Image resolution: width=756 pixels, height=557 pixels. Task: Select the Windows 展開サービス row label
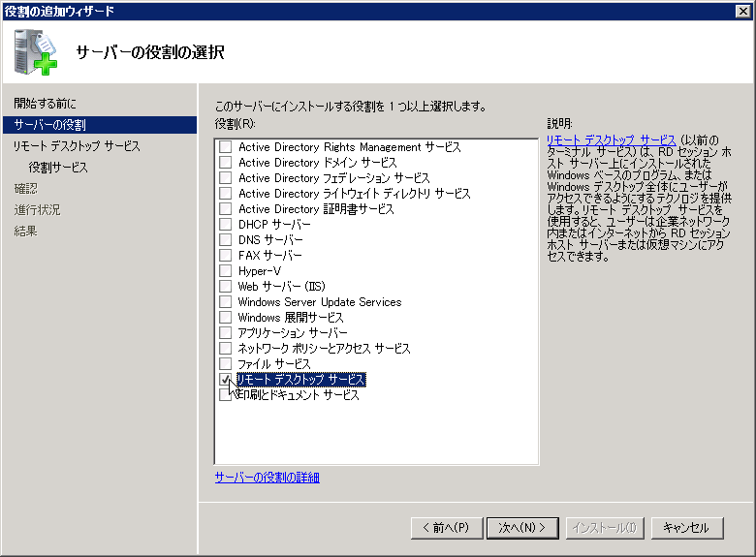(x=291, y=317)
